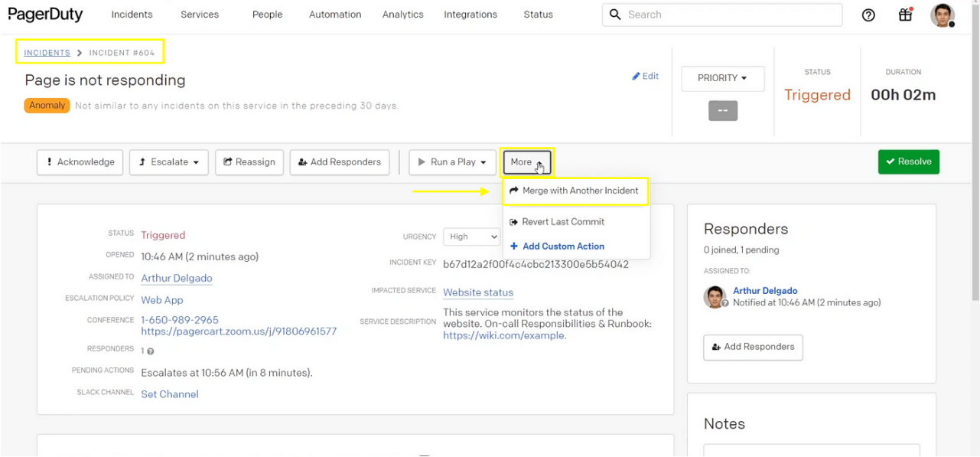Click the help question mark icon
Viewport: 980px width, 457px height.
[868, 15]
